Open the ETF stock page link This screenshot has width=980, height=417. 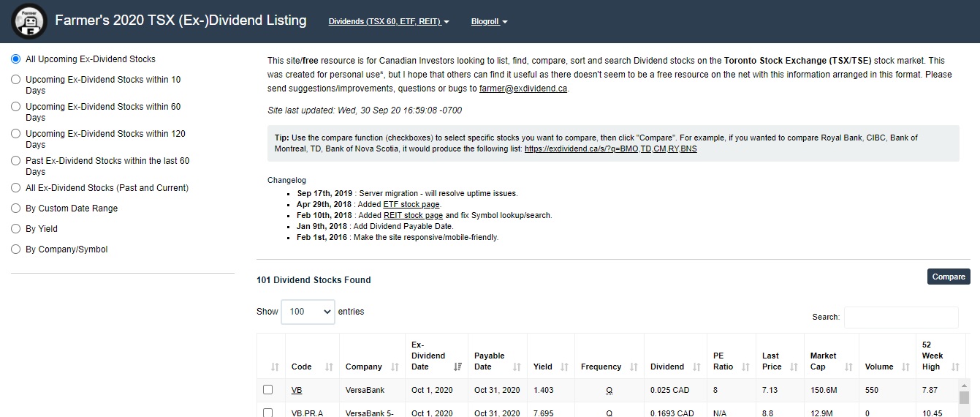pyautogui.click(x=411, y=205)
